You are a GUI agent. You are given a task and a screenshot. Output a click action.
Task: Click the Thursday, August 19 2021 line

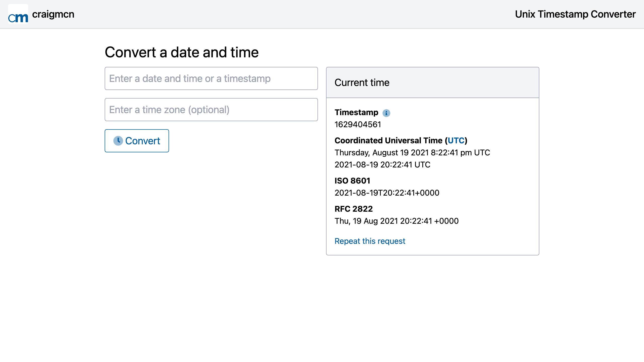click(x=412, y=152)
